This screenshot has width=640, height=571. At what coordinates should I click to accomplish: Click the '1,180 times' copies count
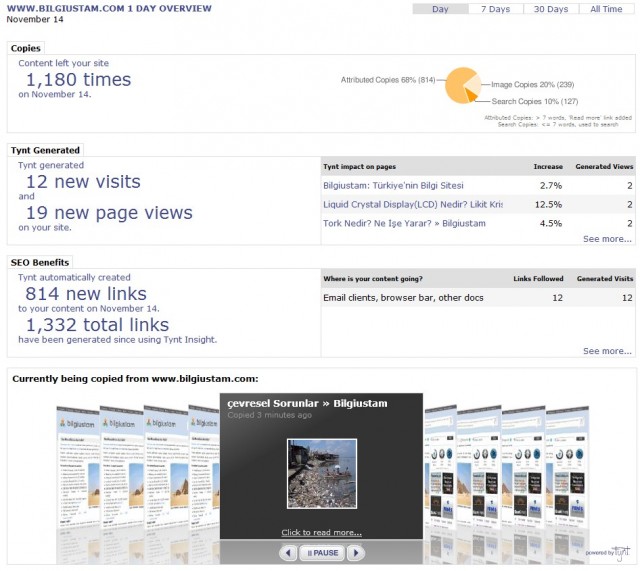tap(78, 80)
